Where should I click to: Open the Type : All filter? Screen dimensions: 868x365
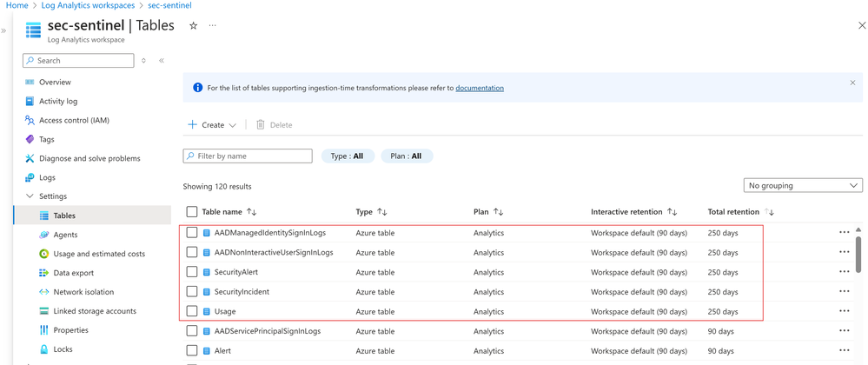[348, 156]
